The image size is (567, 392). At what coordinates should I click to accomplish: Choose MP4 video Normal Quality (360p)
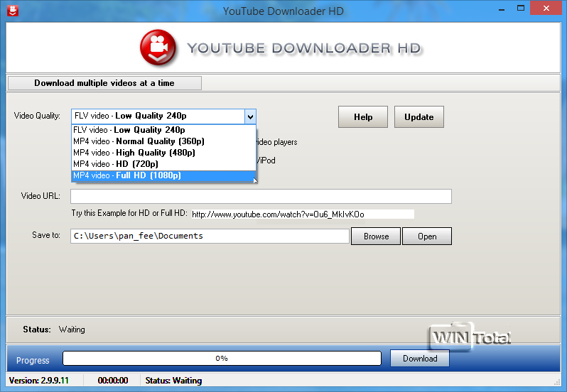pyautogui.click(x=164, y=141)
